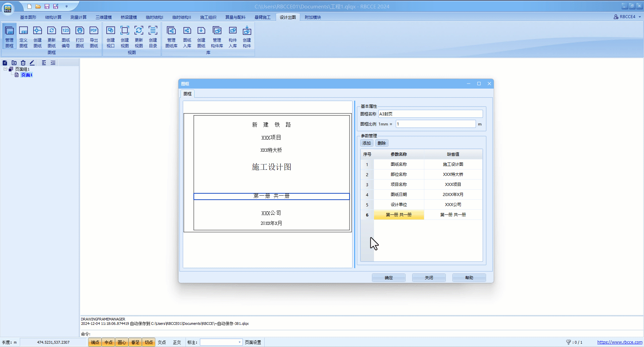Viewport: 644px width, 347px height.
Task: Enable 正交 ortho mode
Action: (x=177, y=342)
